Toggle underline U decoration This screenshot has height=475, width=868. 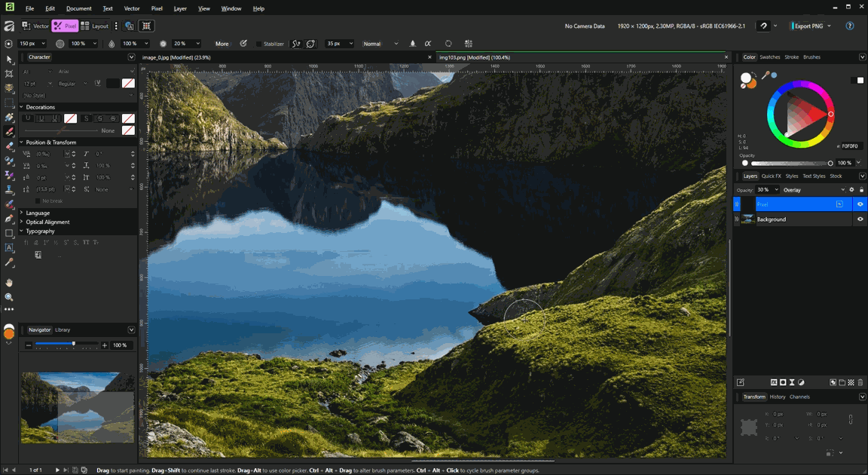click(x=41, y=118)
